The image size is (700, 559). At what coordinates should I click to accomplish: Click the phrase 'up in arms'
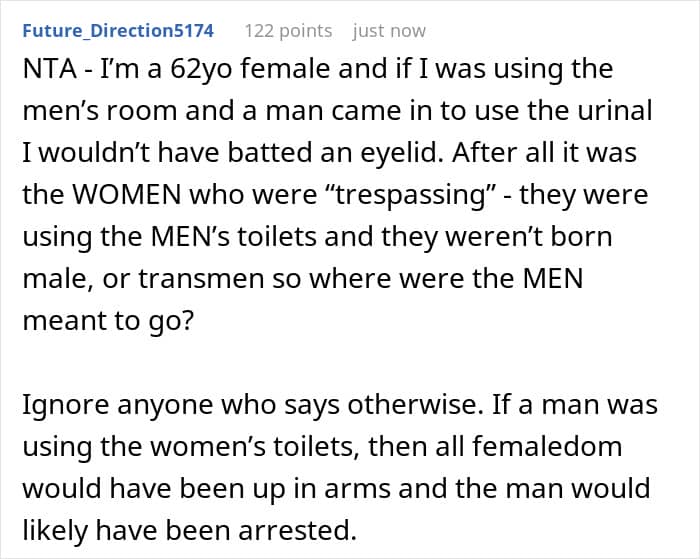(321, 489)
